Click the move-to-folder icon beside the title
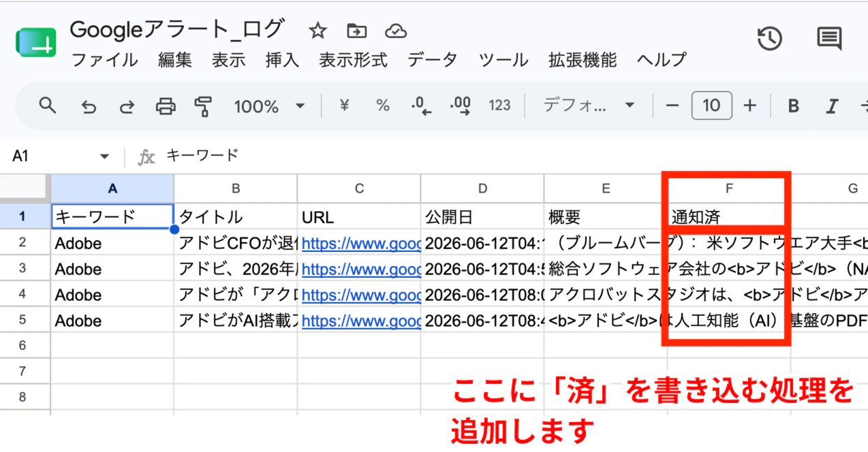 (356, 31)
